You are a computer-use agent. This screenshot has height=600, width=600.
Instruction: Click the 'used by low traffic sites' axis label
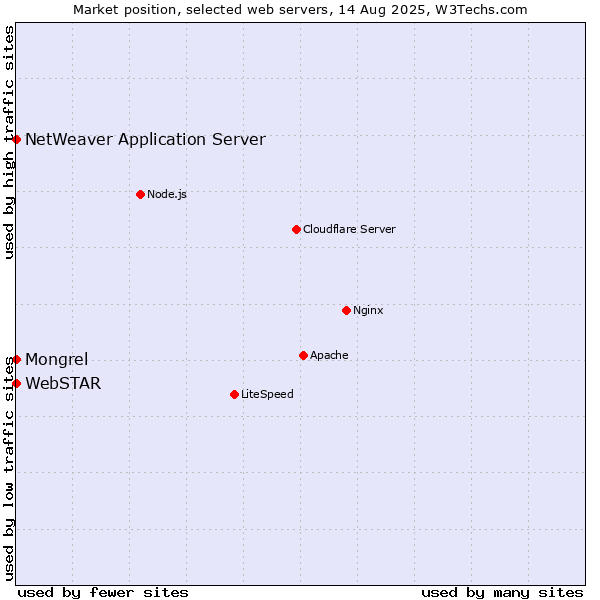pyautogui.click(x=8, y=469)
